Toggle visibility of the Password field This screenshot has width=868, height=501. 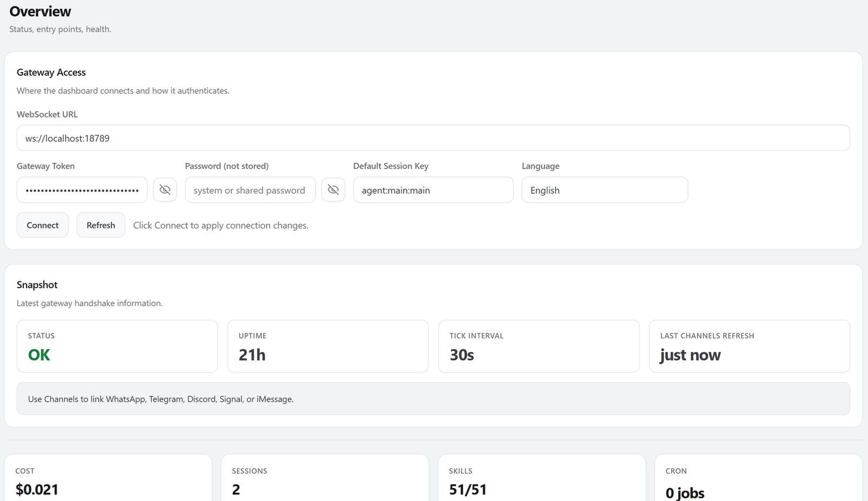coord(333,190)
